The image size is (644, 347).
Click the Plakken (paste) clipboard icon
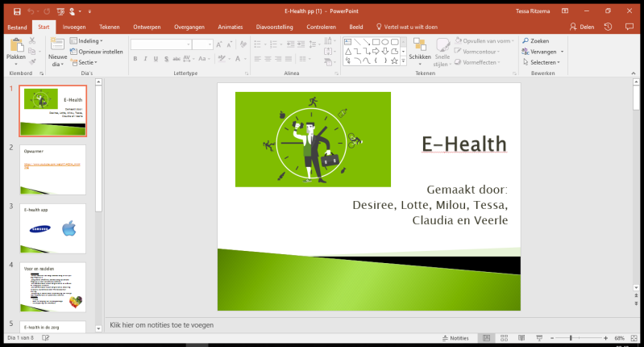15,46
